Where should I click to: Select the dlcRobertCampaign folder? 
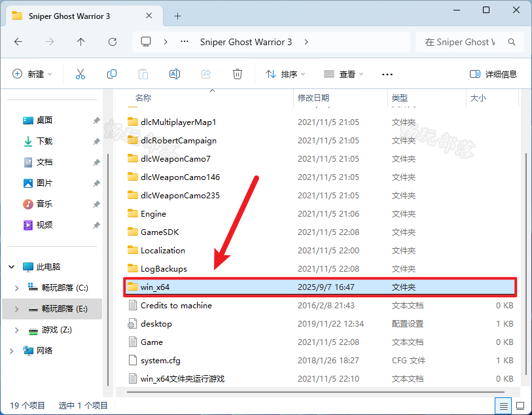[x=179, y=141]
